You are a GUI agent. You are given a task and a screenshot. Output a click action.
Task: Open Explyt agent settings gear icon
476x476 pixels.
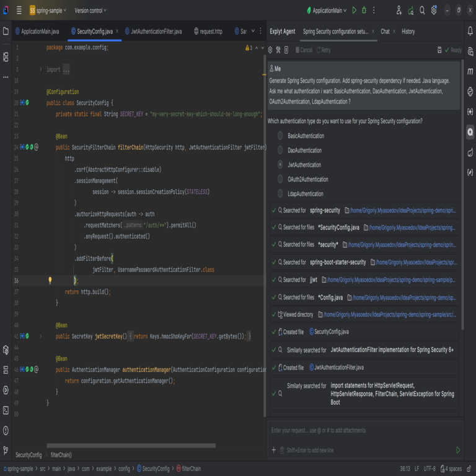[270, 50]
